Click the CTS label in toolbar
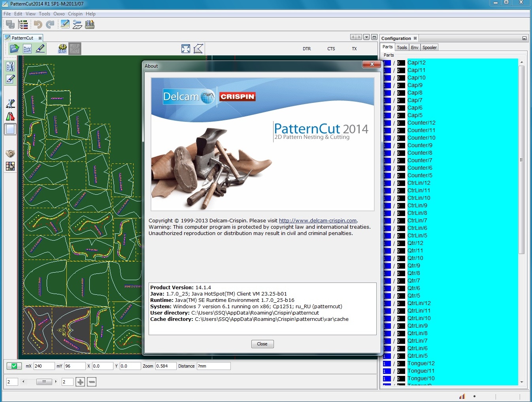The image size is (532, 402). point(331,49)
